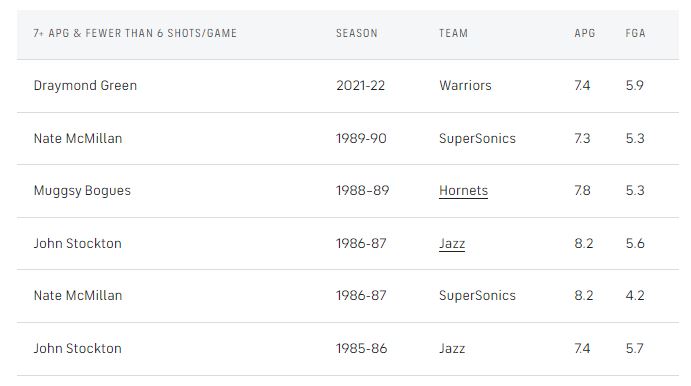Click the 7+ APG table title header

pos(135,33)
